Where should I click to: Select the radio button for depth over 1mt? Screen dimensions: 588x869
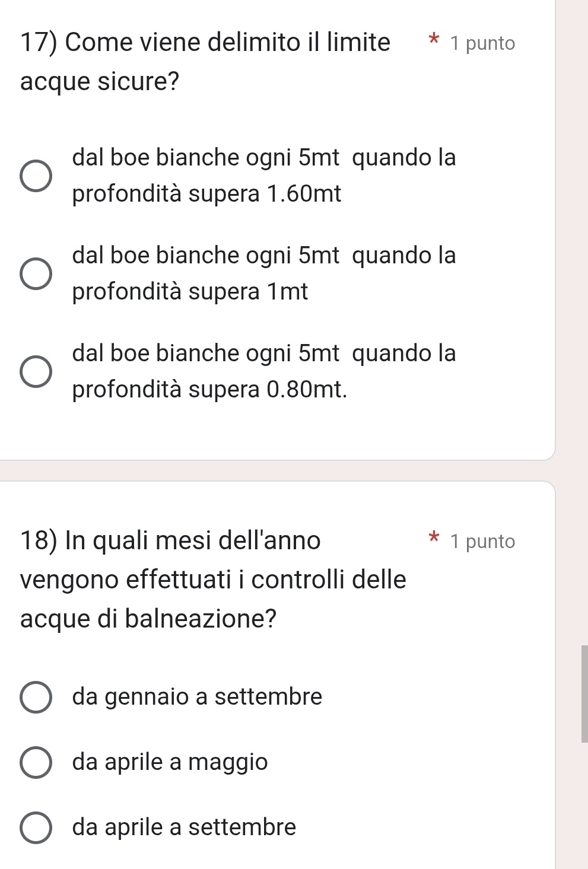[35, 274]
